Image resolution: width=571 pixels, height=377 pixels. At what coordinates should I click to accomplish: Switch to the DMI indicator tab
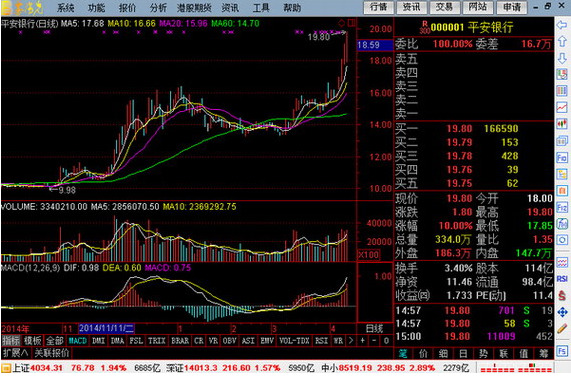98,341
